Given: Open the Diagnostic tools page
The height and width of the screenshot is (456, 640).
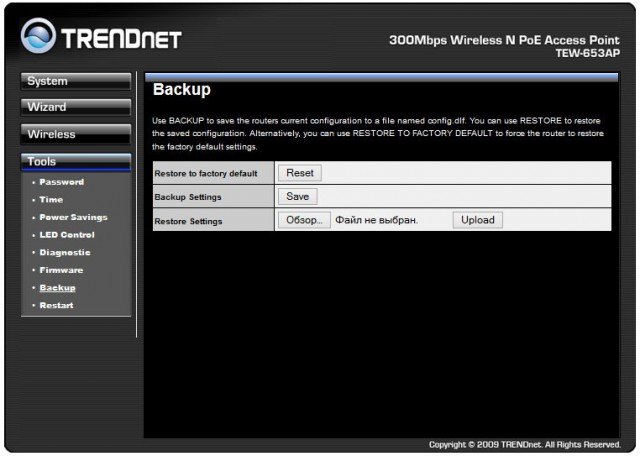Looking at the screenshot, I should [64, 253].
